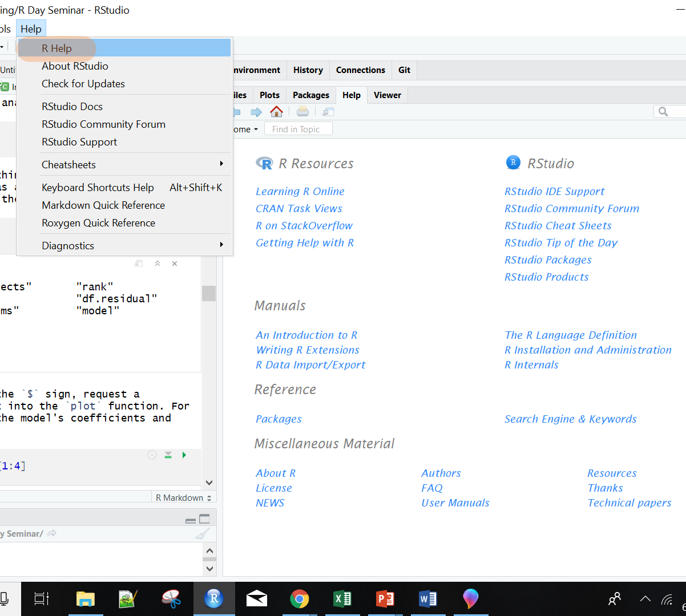Open the FAQ link
This screenshot has height=616, width=686.
pyautogui.click(x=432, y=488)
